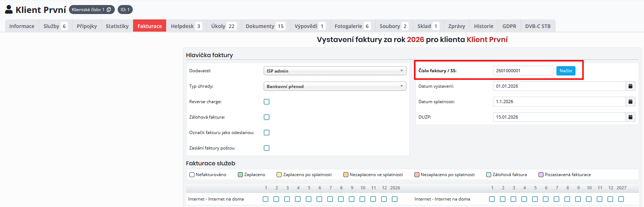The image size is (644, 207).
Task: Open calendar picker for DUZP date
Action: (630, 117)
